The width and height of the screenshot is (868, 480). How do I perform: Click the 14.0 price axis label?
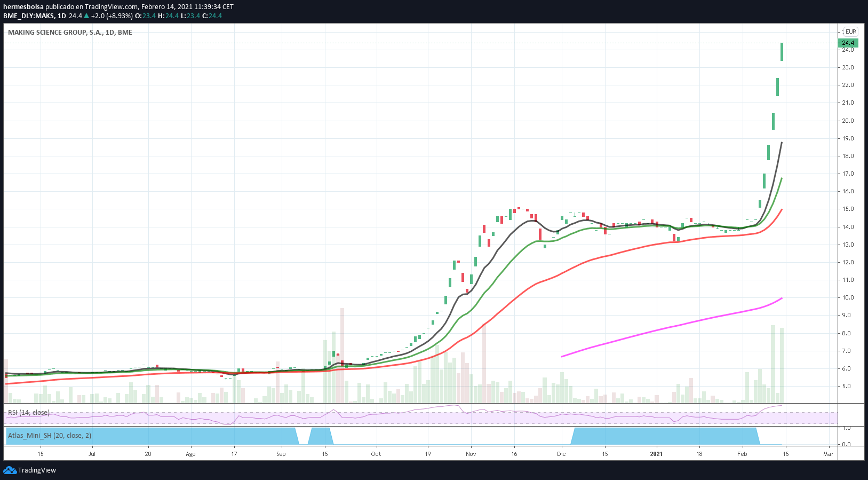[x=848, y=227]
